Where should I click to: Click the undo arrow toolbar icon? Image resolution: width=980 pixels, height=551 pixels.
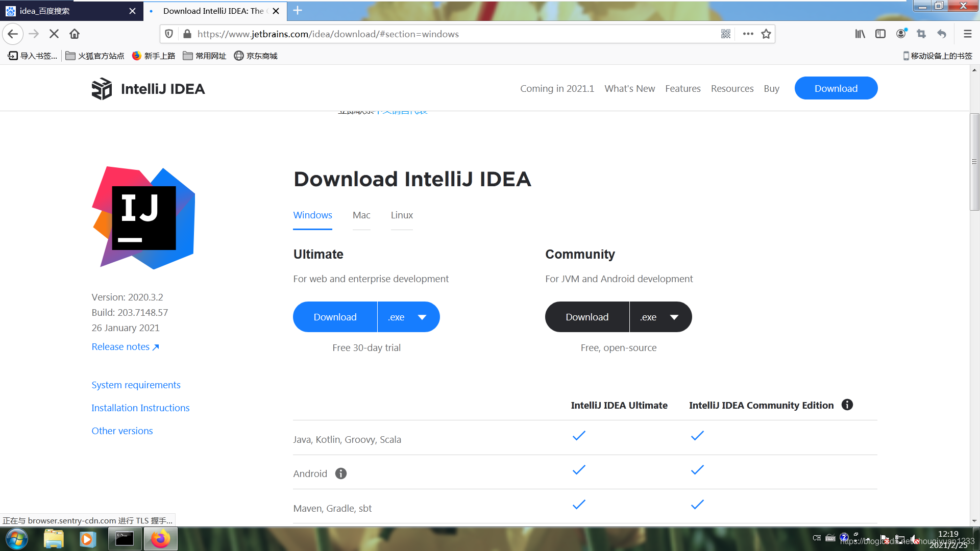point(942,34)
